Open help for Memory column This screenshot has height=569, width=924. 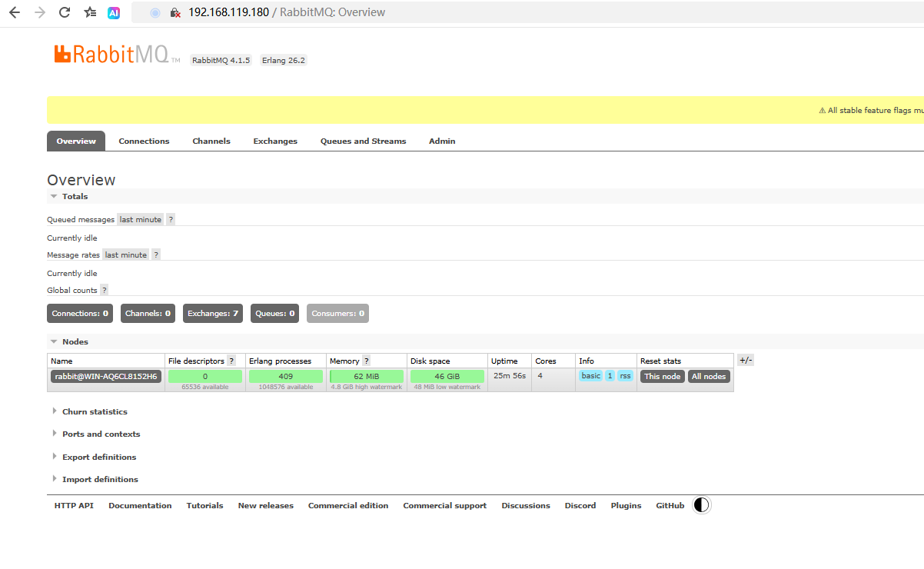pyautogui.click(x=366, y=361)
